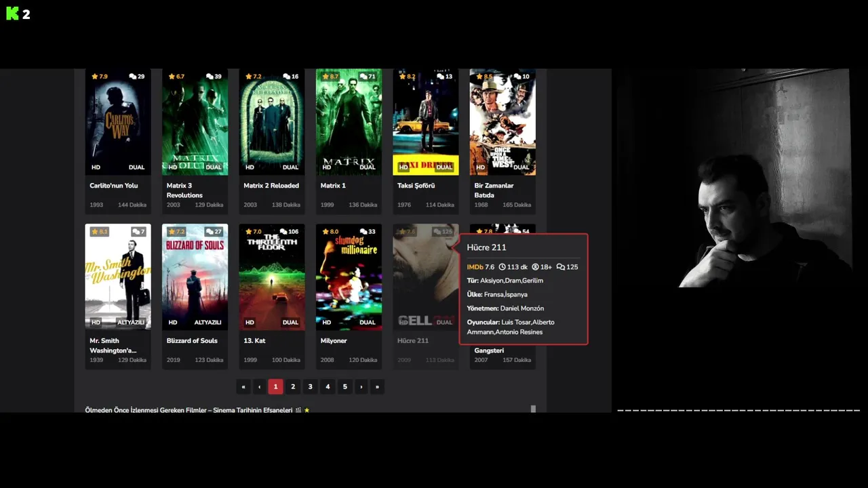Open the Matrix 3 Revolutions poster
This screenshot has height=488, width=868.
(195, 122)
